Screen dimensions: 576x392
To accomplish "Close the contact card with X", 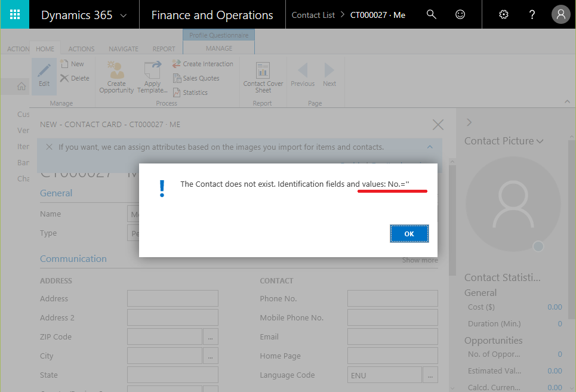I will [x=438, y=125].
